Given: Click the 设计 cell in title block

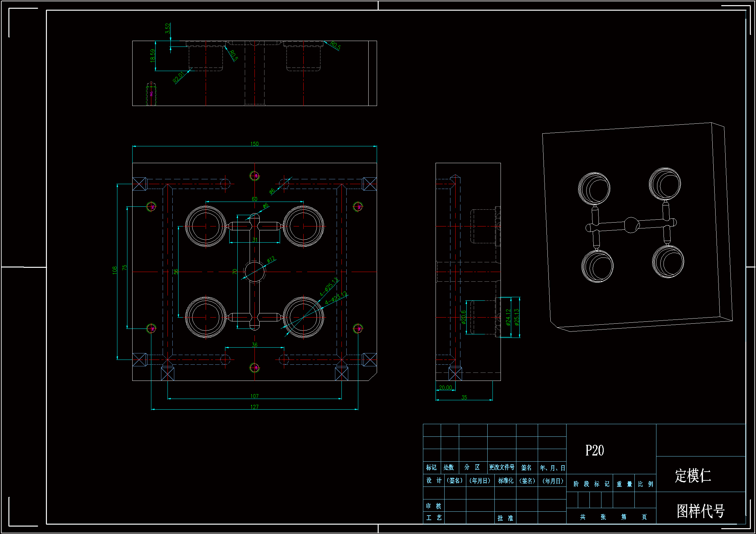Looking at the screenshot, I should coord(434,481).
